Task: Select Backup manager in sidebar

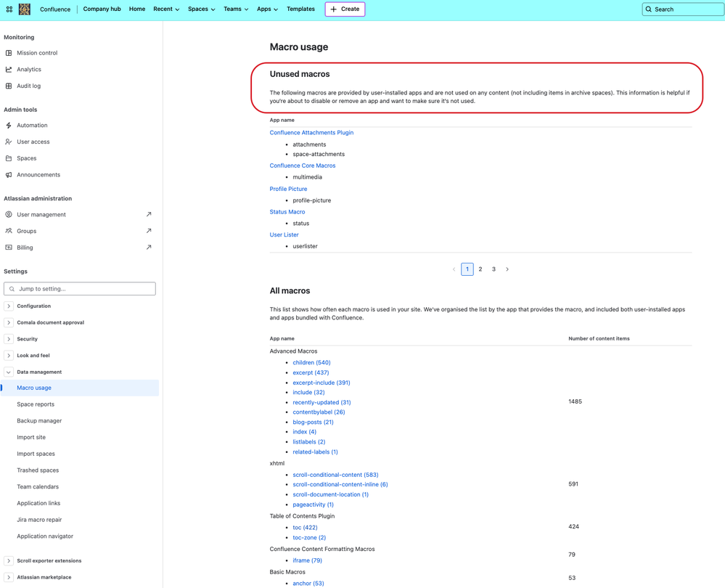Action: (x=39, y=421)
